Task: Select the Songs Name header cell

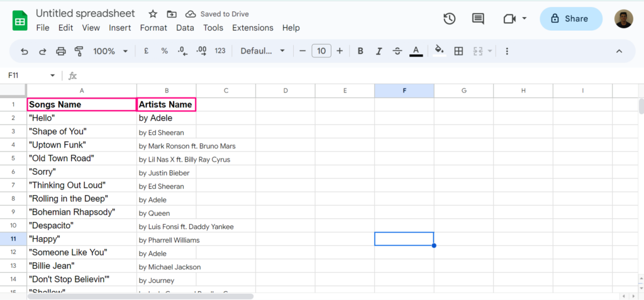Action: [82, 104]
